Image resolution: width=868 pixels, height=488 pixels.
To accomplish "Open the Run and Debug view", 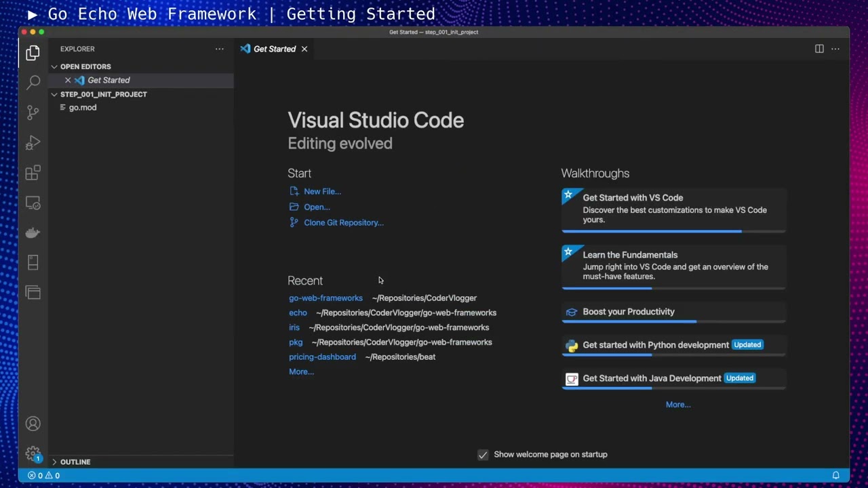I will [x=33, y=142].
